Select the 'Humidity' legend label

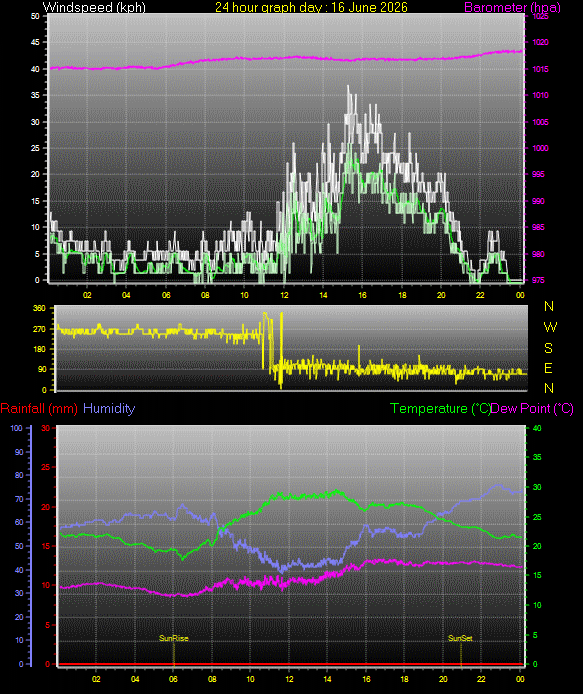pos(109,408)
